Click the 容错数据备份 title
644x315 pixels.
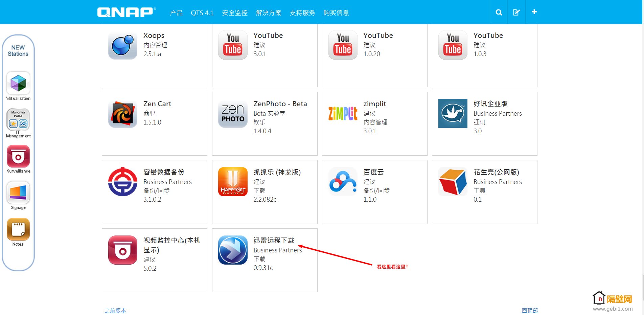click(164, 172)
